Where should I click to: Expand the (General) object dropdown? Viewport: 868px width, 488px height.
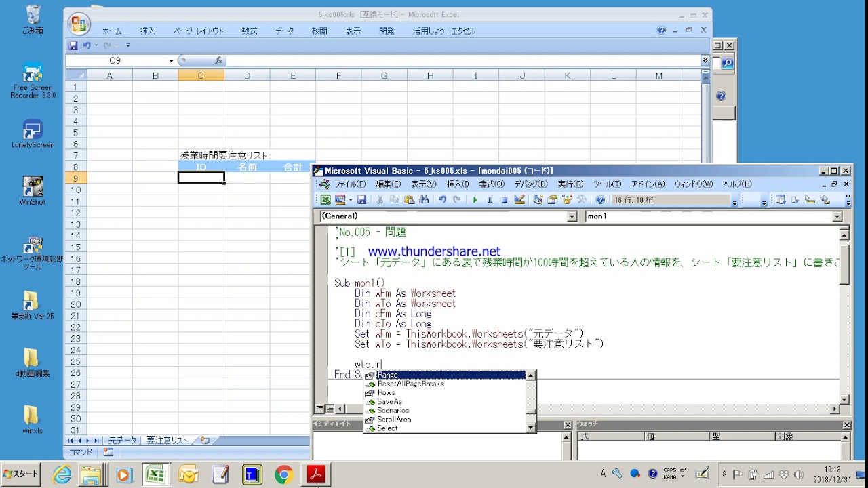[572, 216]
